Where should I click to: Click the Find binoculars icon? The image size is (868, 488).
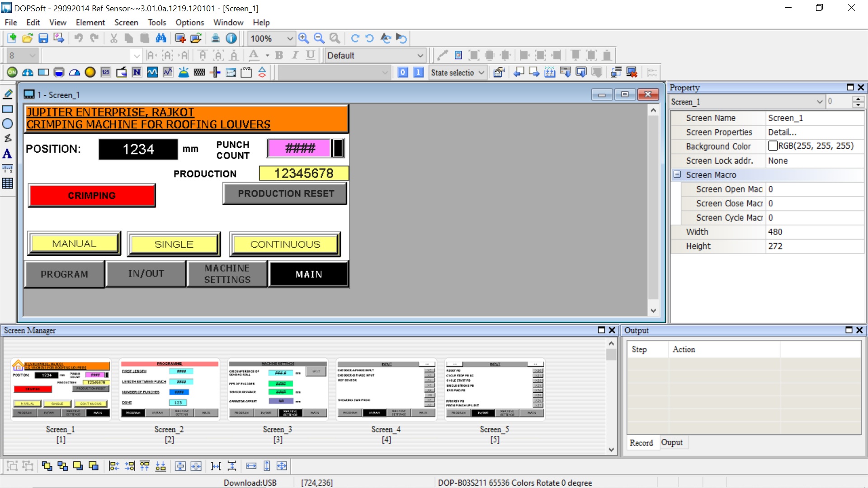(x=161, y=38)
